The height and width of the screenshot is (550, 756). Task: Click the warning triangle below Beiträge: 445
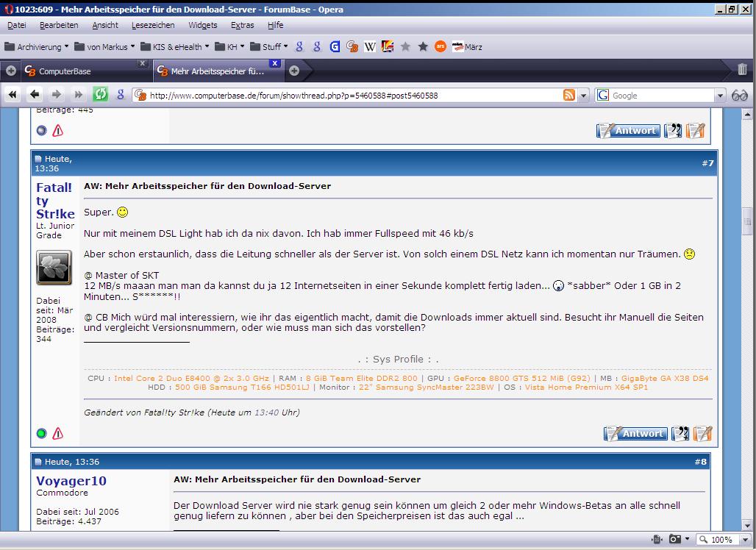pyautogui.click(x=58, y=130)
